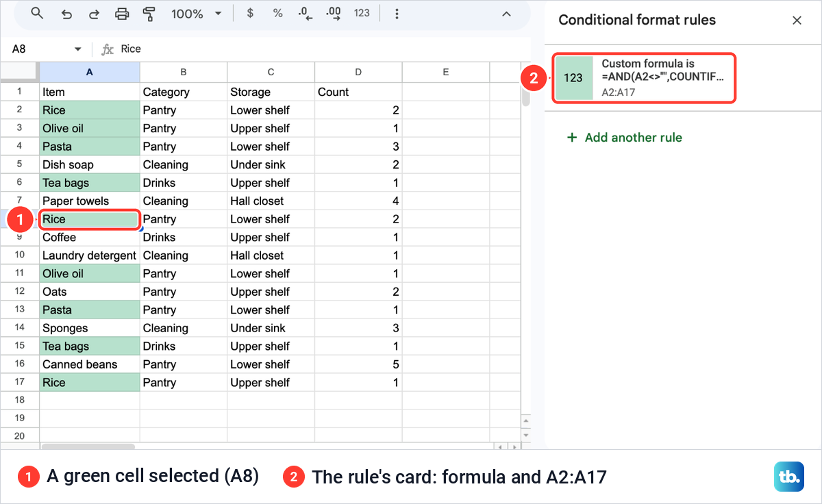
Task: Select column A header
Action: (x=90, y=72)
